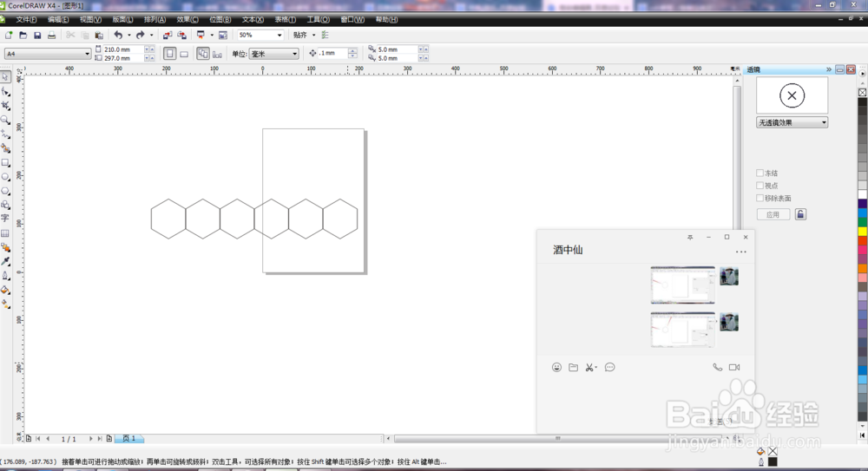Click the Undo arrow icon
Image resolution: width=868 pixels, height=471 pixels.
tap(118, 35)
